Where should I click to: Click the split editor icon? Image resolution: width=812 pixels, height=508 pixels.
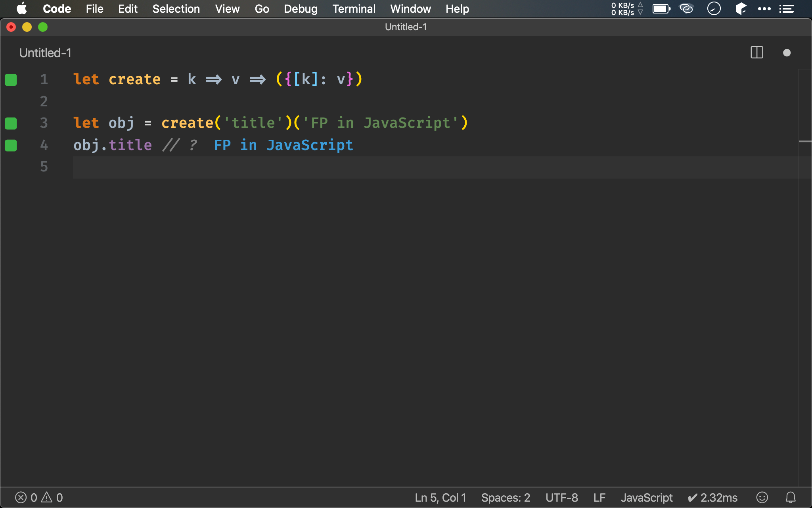click(756, 52)
